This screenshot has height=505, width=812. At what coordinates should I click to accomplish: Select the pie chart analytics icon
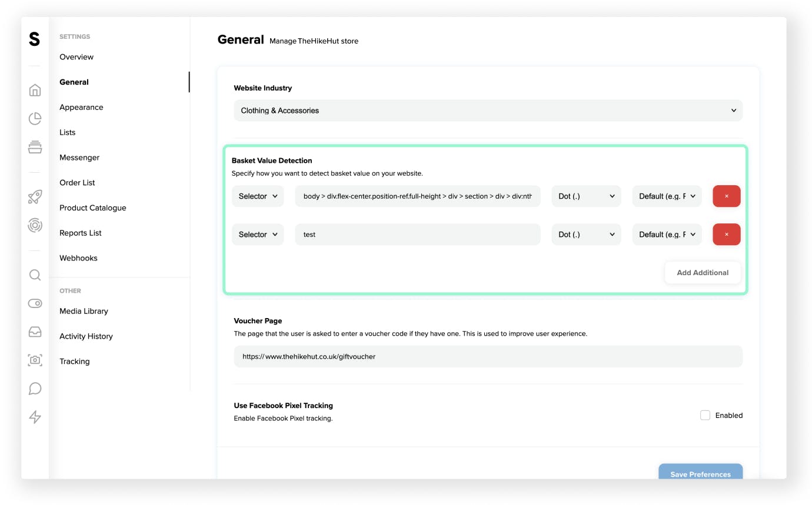[35, 118]
